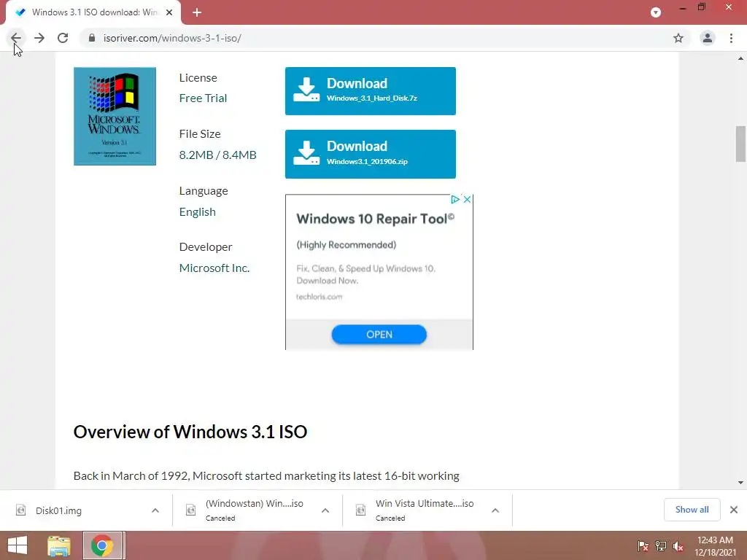747x560 pixels.
Task: Click the Chrome taskbar icon
Action: click(102, 545)
